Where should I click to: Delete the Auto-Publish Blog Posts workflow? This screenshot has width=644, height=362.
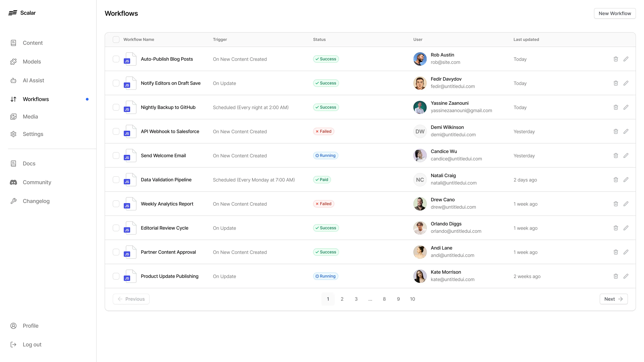click(x=615, y=59)
